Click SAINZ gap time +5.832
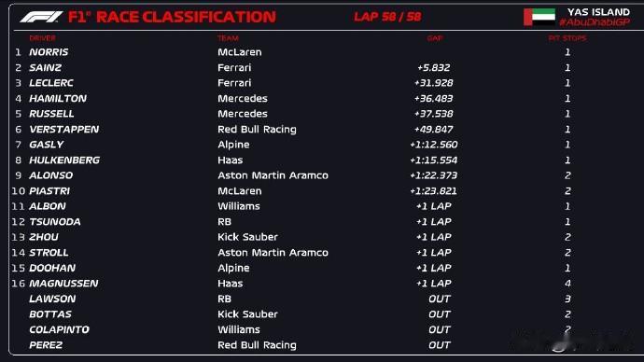The width and height of the screenshot is (644, 362). [434, 68]
